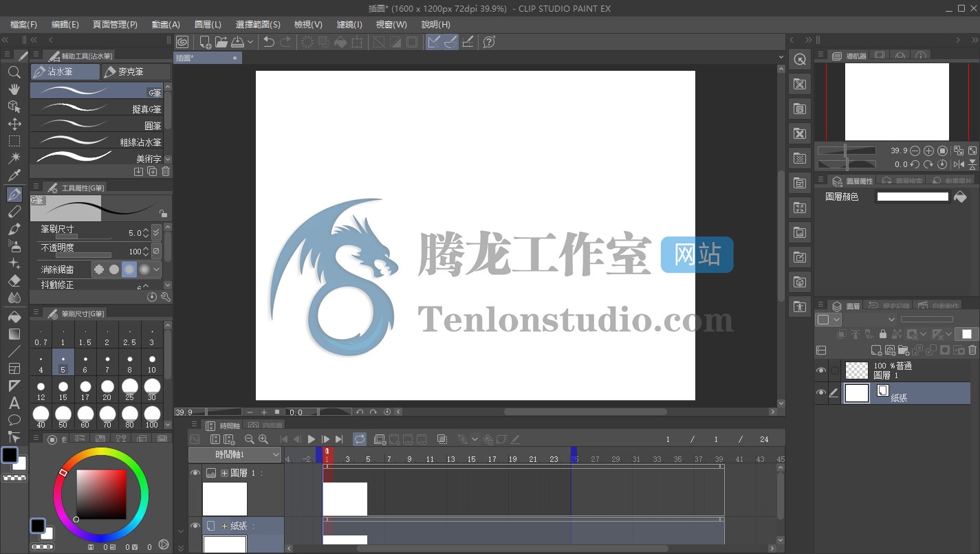The width and height of the screenshot is (980, 554).
Task: Select the rectangular Selection marquee tool
Action: 14,141
